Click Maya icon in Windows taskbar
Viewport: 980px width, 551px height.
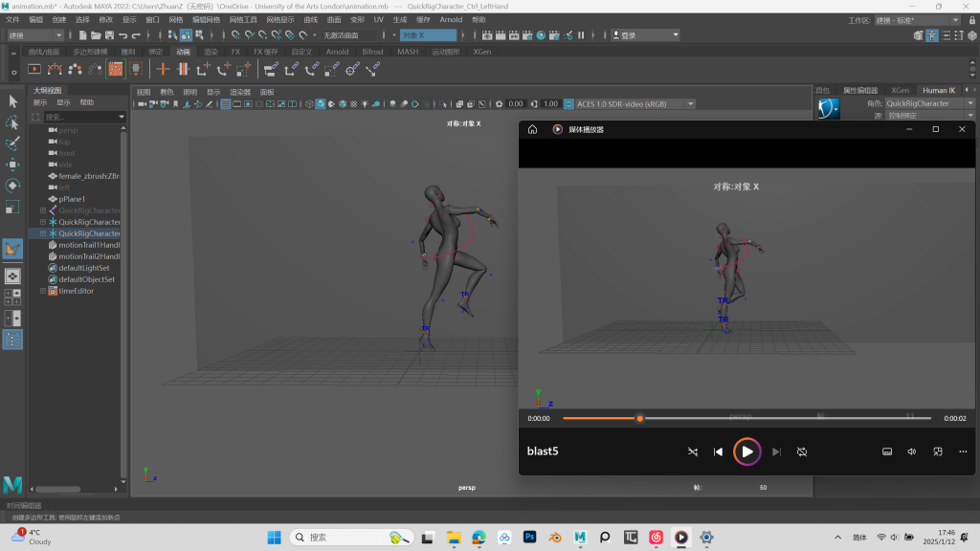[x=580, y=538]
